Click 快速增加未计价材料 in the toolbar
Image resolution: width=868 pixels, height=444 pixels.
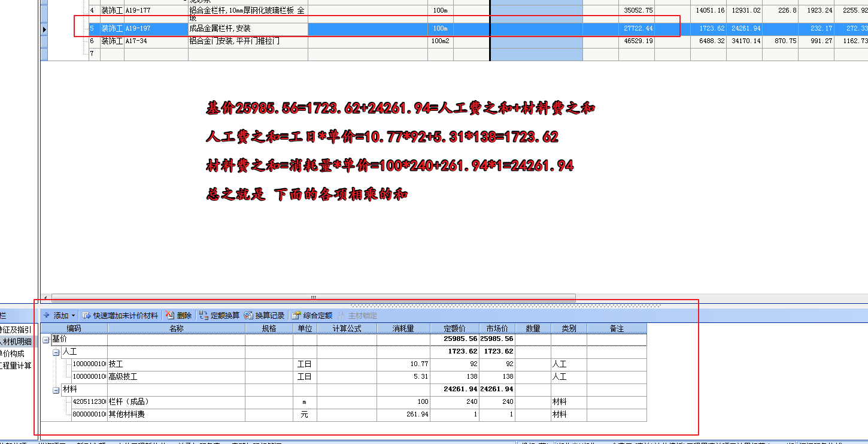pyautogui.click(x=120, y=315)
